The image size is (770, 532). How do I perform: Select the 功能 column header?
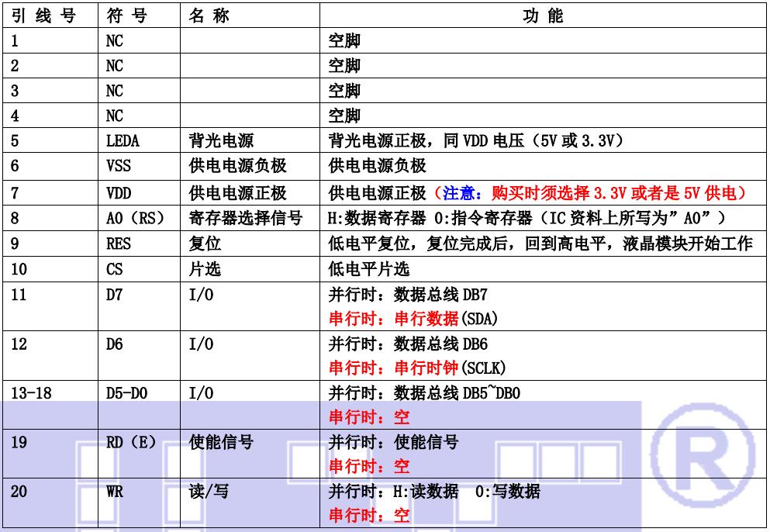(543, 16)
